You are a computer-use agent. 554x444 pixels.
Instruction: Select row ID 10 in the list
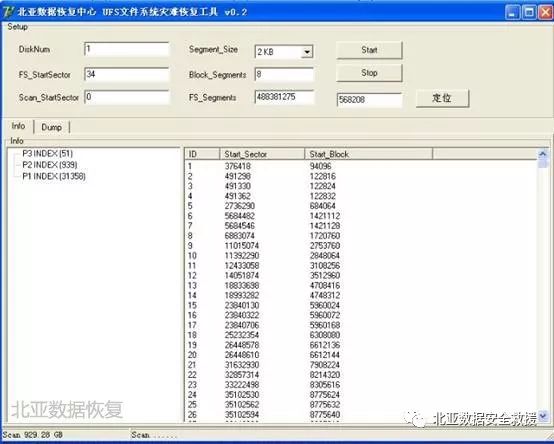[x=360, y=255]
